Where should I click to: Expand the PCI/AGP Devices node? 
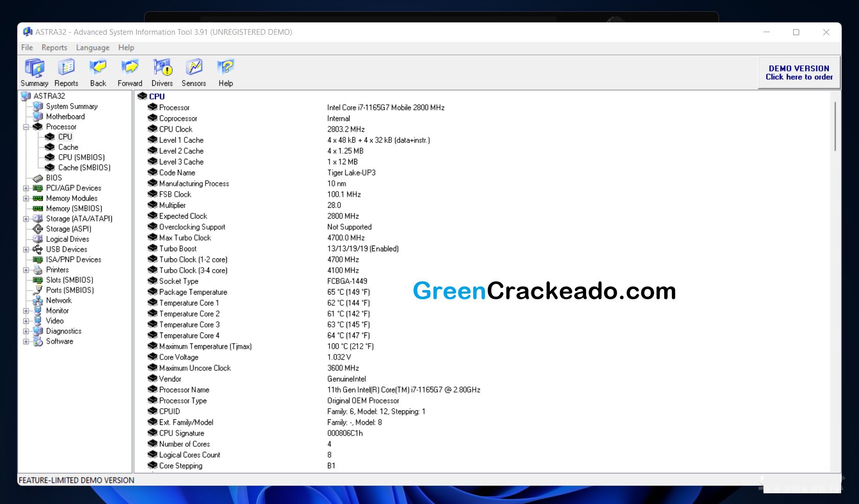26,188
